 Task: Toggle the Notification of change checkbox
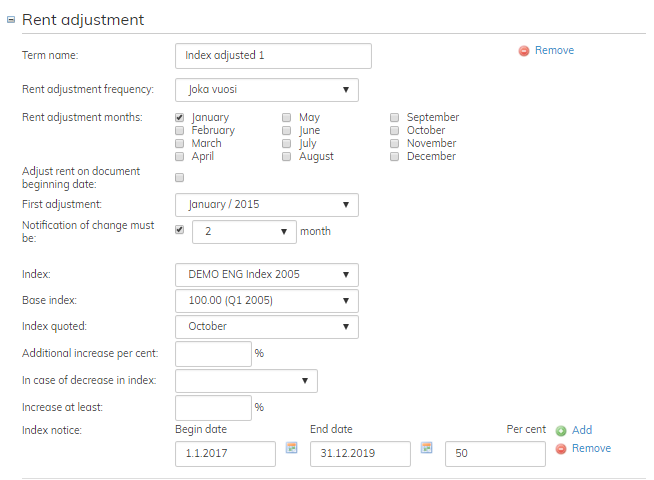[x=180, y=230]
